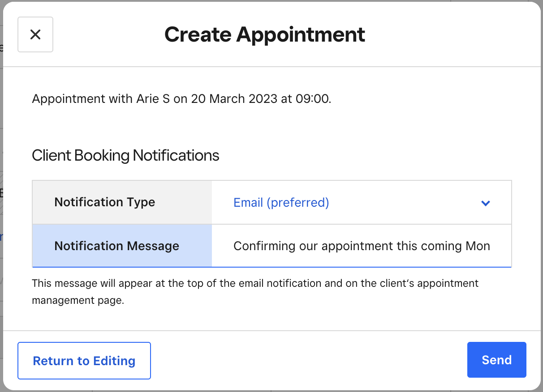Click the client name Arie S
Image resolution: width=543 pixels, height=392 pixels.
[153, 99]
